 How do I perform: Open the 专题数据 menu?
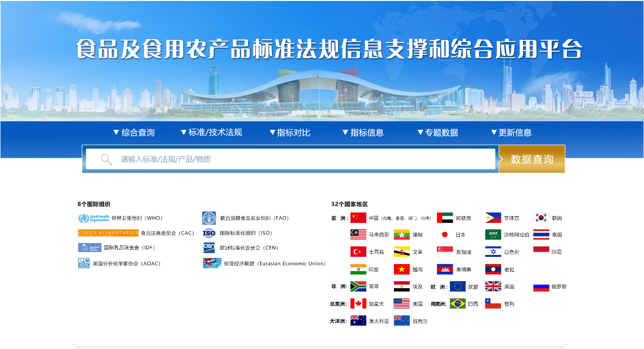437,133
